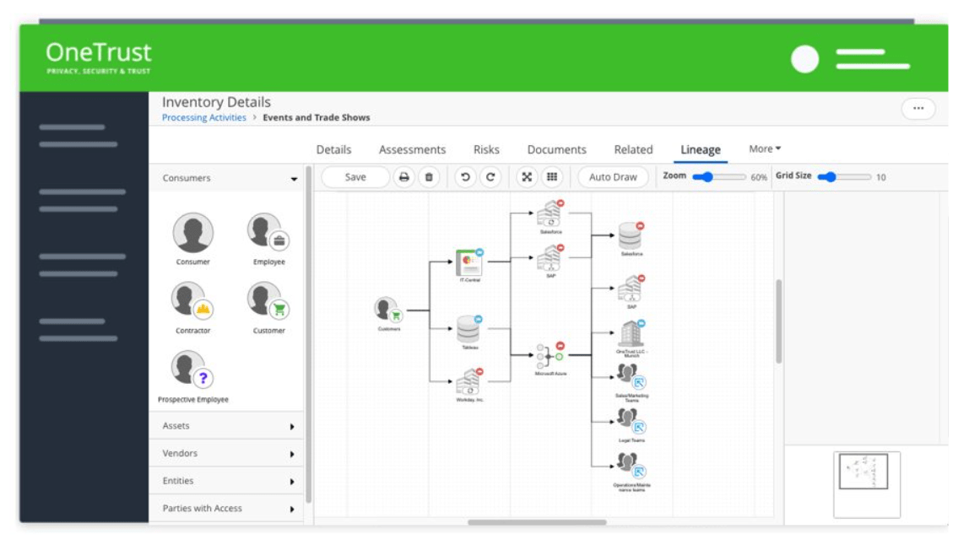Viewport: 980px width, 545px height.
Task: Toggle the grid view icon
Action: click(x=551, y=177)
